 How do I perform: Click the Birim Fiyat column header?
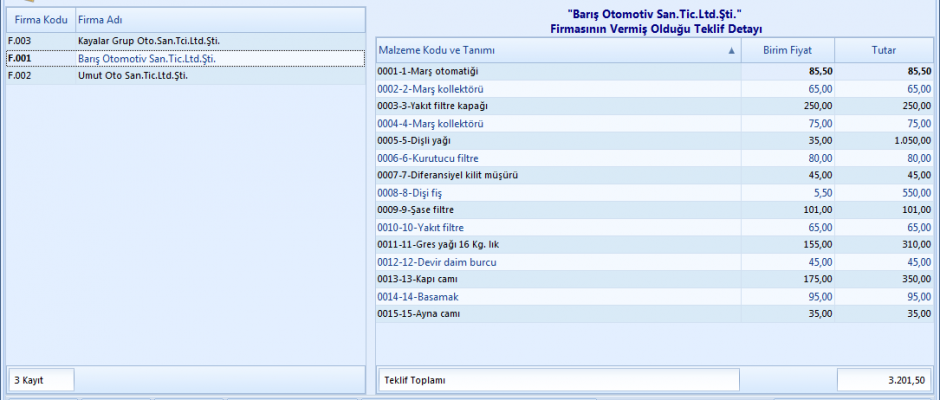point(787,50)
